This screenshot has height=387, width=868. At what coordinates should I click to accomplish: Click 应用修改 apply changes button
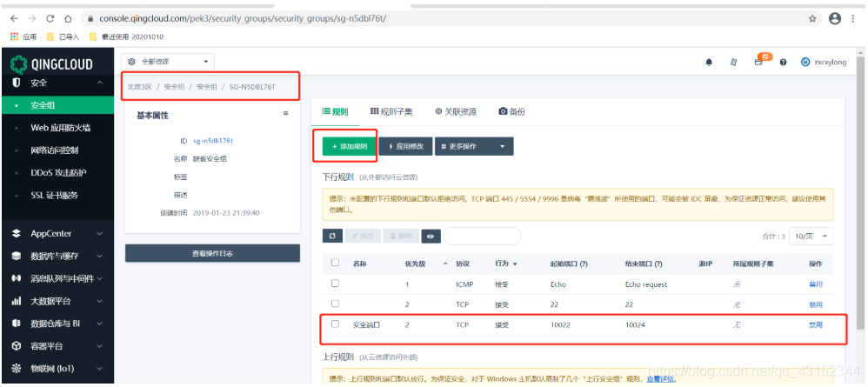[406, 146]
